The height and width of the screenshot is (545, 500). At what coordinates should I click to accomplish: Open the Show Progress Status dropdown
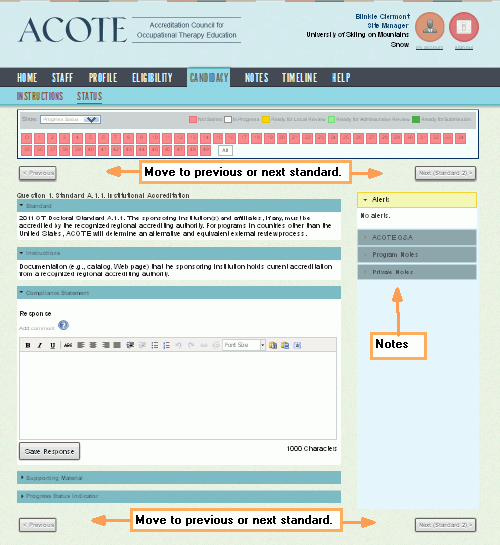click(x=71, y=120)
